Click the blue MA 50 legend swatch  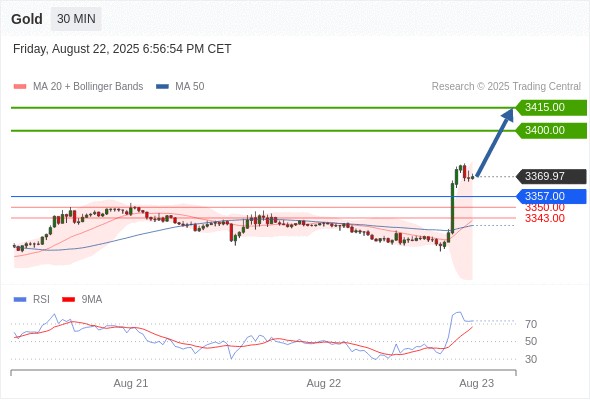162,87
